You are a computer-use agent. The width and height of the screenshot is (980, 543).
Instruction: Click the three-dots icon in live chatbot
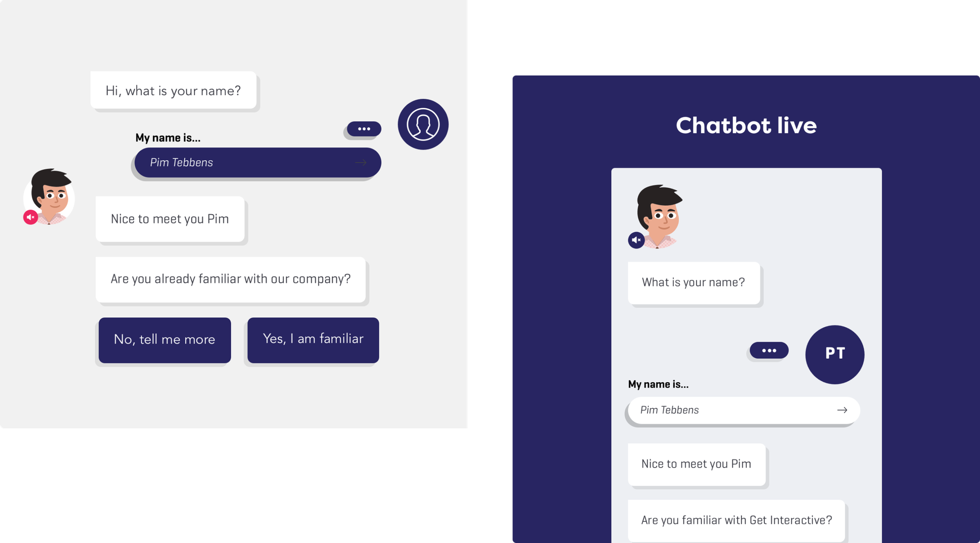(768, 351)
